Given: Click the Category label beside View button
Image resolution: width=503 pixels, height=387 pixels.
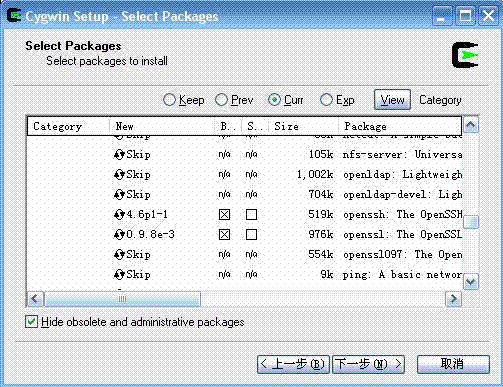Looking at the screenshot, I should pos(440,100).
